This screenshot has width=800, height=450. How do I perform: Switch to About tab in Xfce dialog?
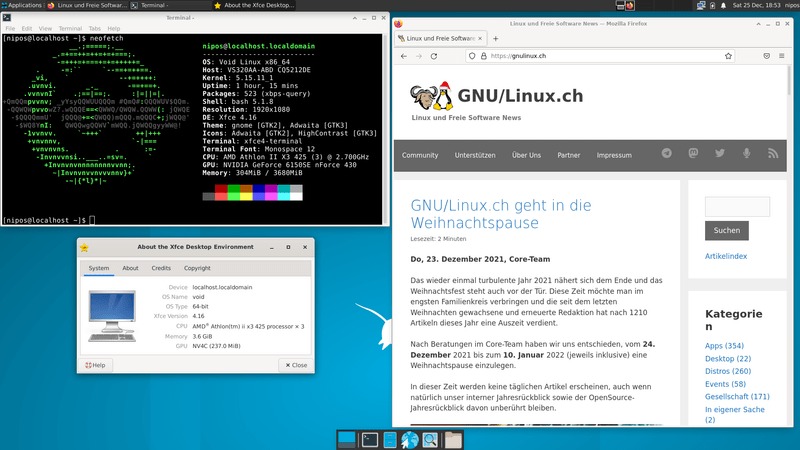coord(130,268)
